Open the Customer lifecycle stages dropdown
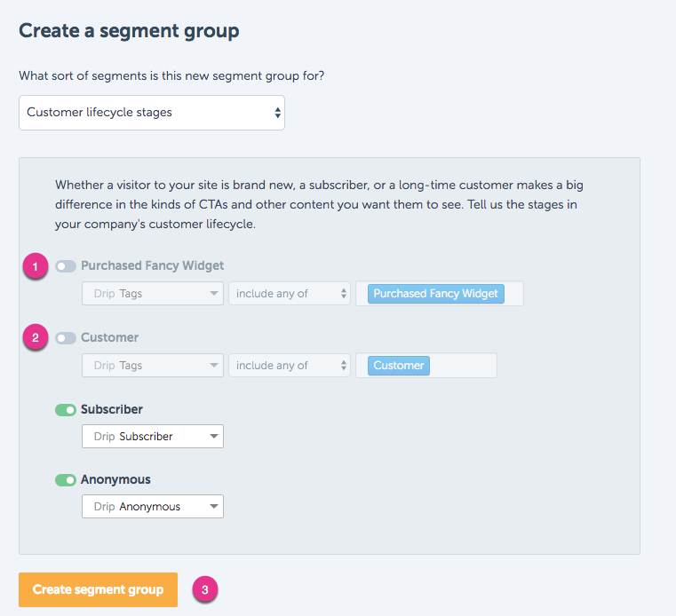The image size is (676, 616). tap(152, 113)
